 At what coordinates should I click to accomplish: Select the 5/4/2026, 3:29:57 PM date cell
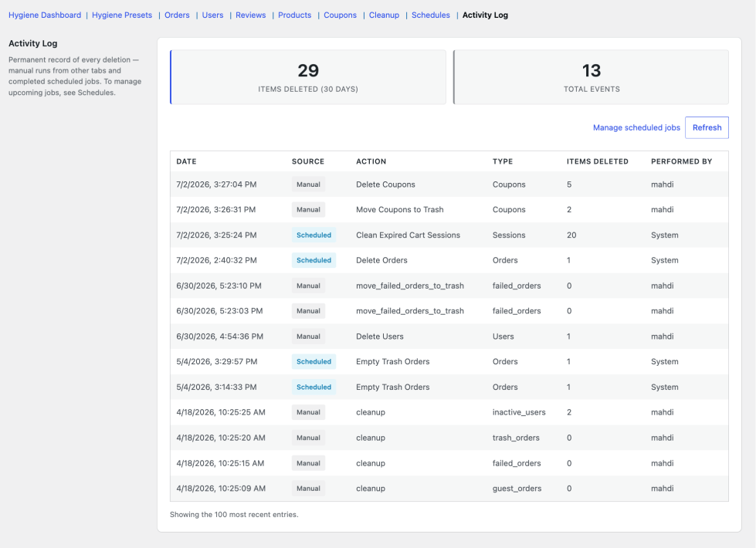(x=216, y=361)
